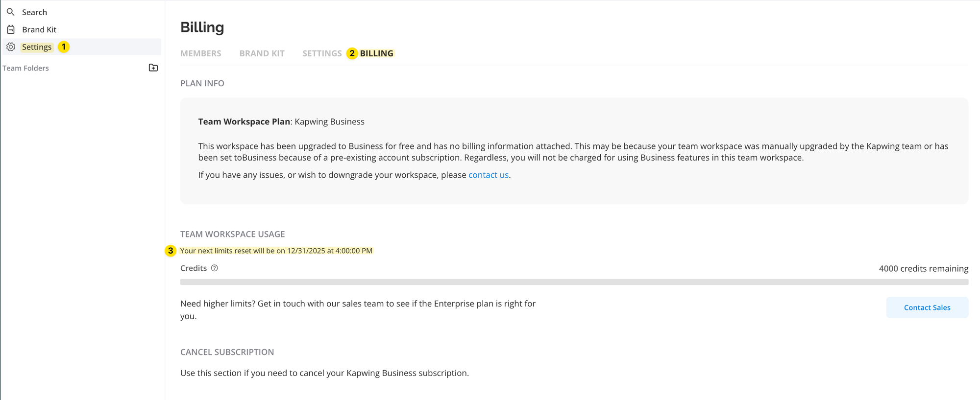980x400 pixels.
Task: Click the Team Folders heading
Action: coord(25,68)
